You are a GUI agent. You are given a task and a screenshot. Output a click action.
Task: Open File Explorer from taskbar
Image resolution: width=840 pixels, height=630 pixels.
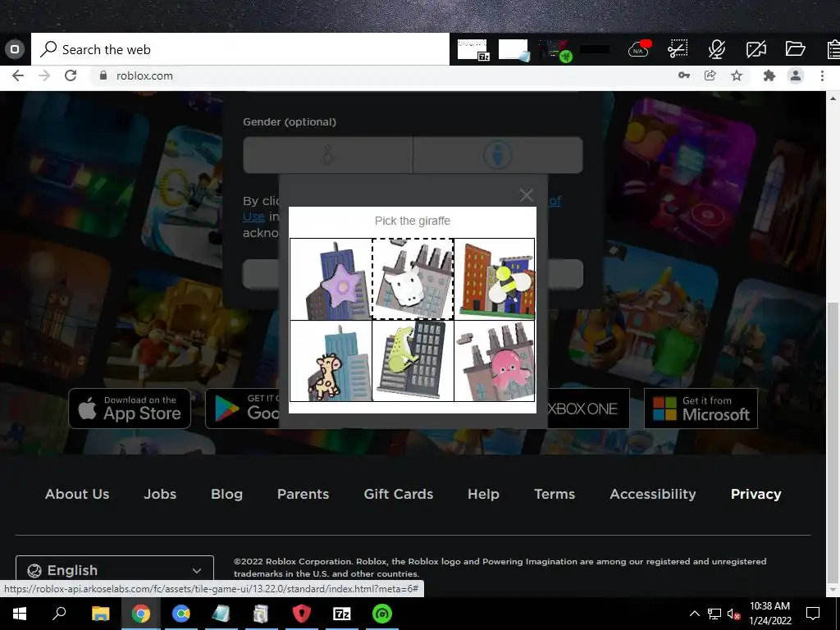click(100, 614)
